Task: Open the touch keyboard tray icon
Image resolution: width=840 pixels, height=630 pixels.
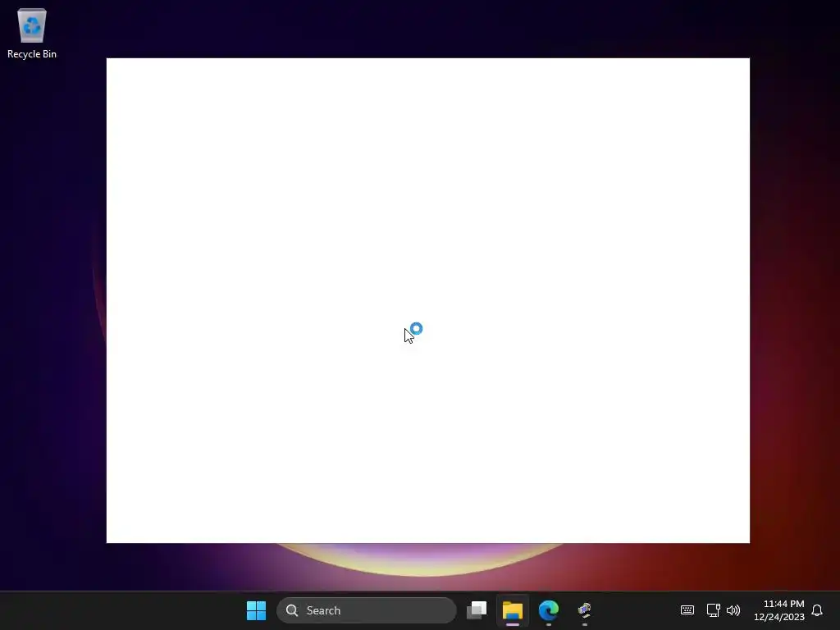Action: (687, 610)
